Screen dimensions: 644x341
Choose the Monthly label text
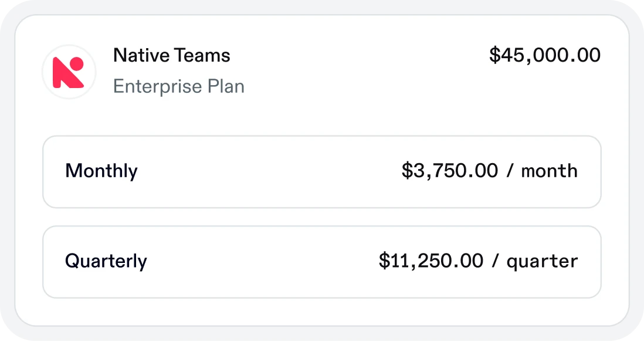click(x=101, y=171)
